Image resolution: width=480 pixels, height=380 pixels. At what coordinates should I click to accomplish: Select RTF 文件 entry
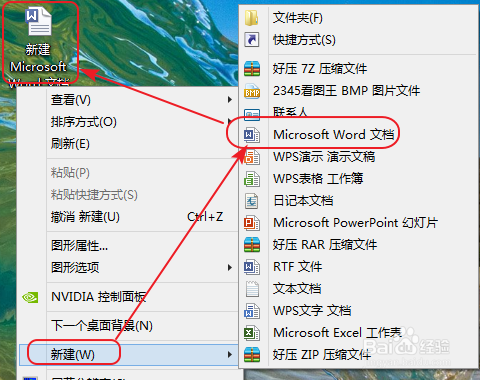click(359, 267)
